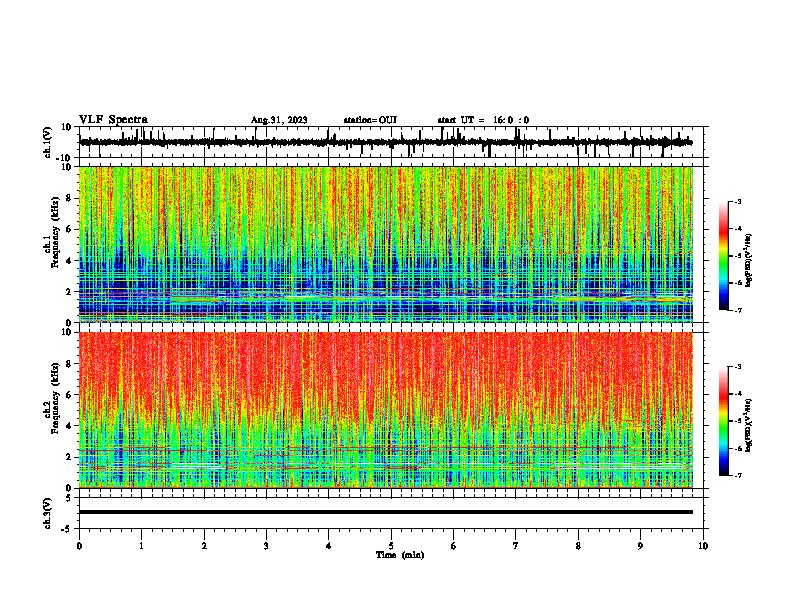Click time axis tick label "1"
Viewport: 792px width, 612px height.
(141, 546)
